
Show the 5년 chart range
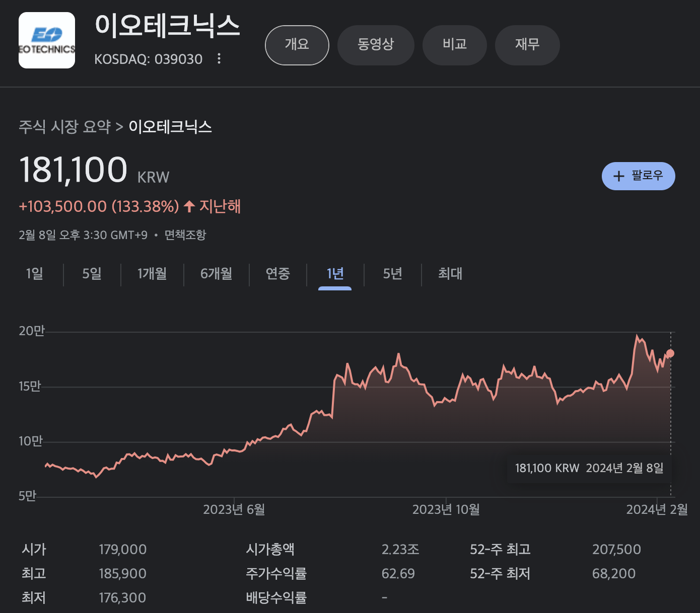tap(393, 274)
